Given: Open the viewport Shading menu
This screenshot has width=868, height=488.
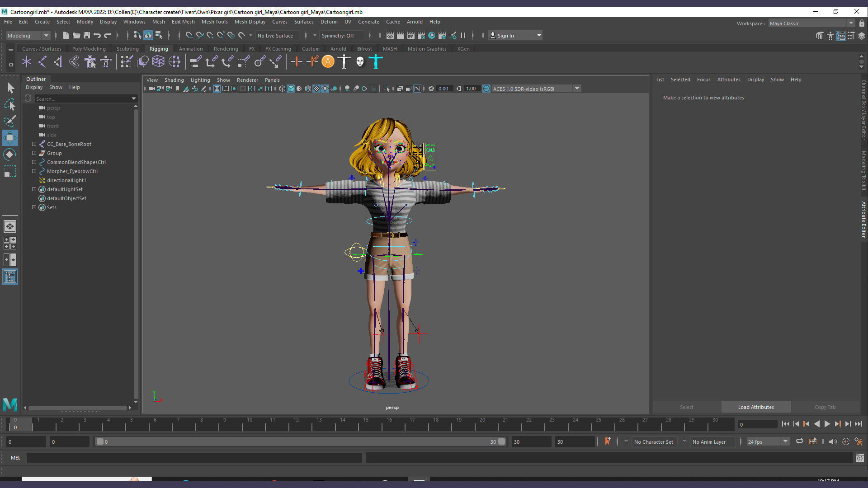Looking at the screenshot, I should 174,80.
